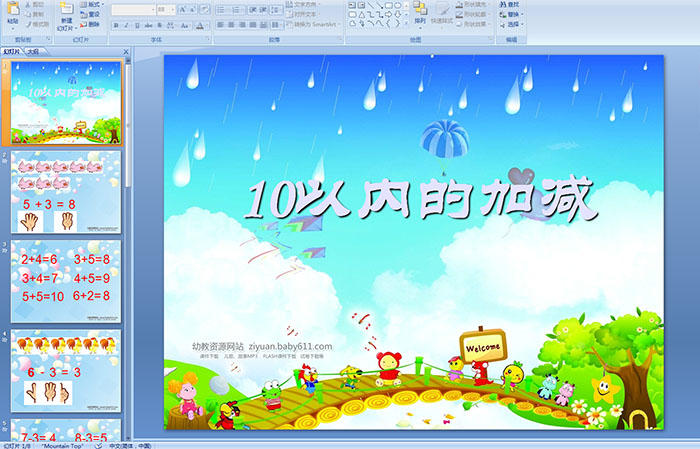Click the slide pane vertical scrollbar
The height and width of the screenshot is (449, 700).
[x=129, y=250]
